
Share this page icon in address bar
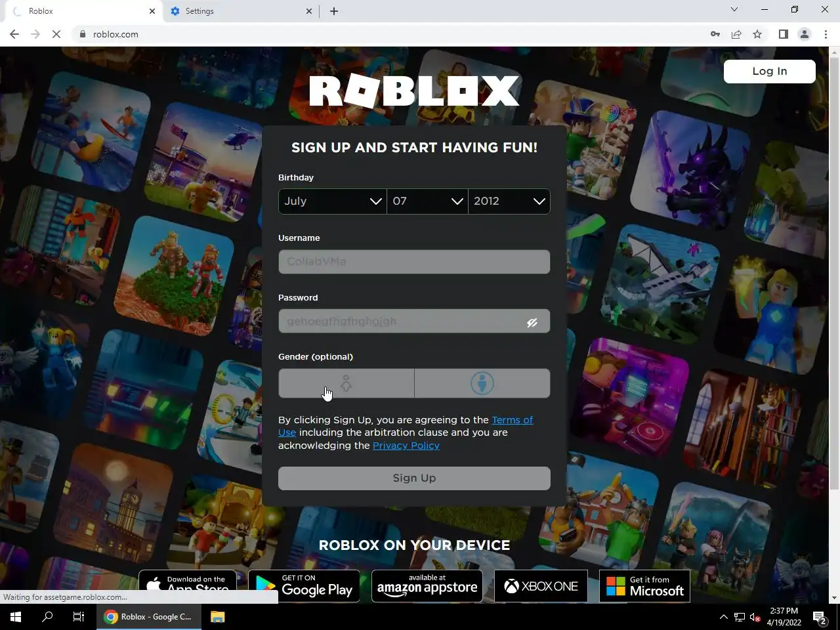(x=736, y=34)
